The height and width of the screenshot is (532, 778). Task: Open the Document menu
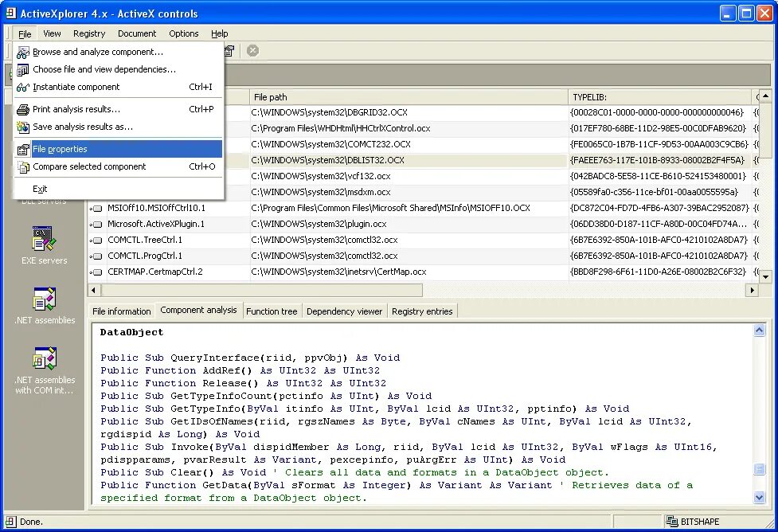coord(137,33)
